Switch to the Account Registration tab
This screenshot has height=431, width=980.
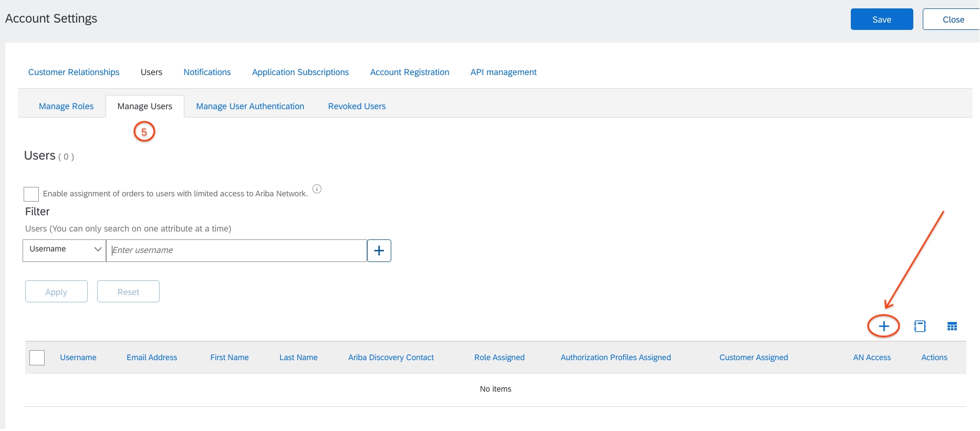(x=410, y=72)
